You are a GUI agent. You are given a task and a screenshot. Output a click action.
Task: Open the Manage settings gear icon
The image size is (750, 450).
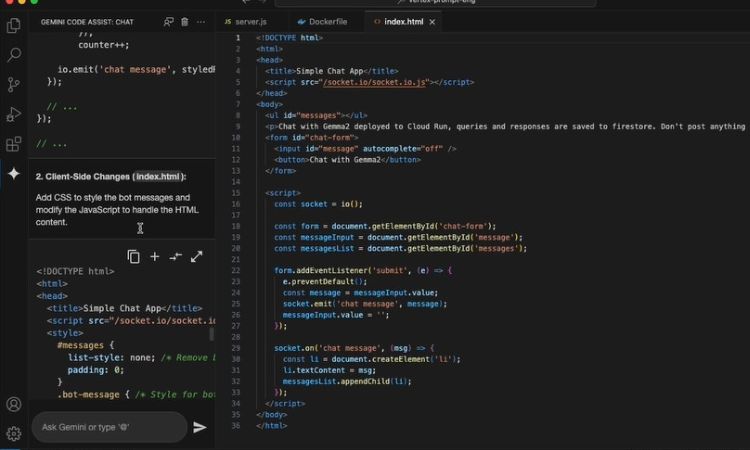click(13, 434)
